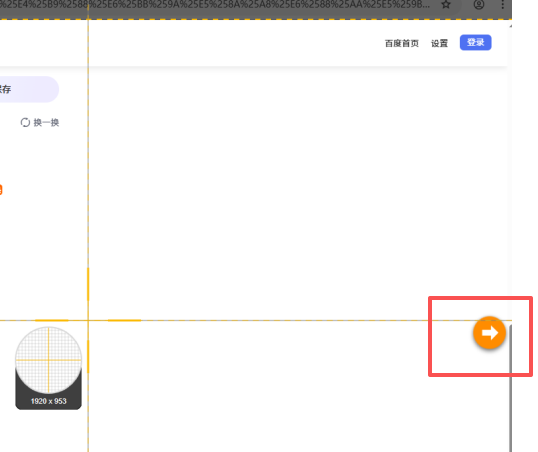Click the 换一换 refresh icon
This screenshot has width=538, height=452.
pyautogui.click(x=25, y=123)
